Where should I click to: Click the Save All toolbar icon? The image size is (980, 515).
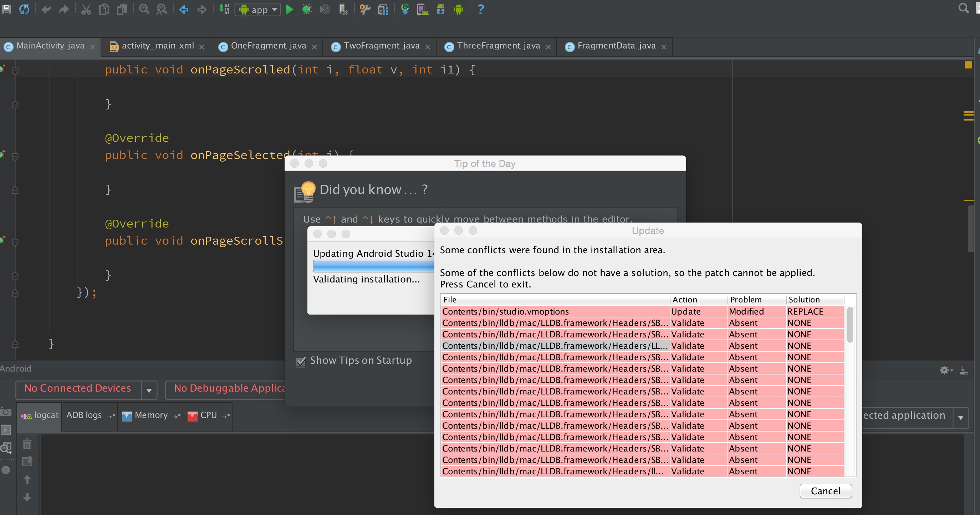[x=6, y=9]
